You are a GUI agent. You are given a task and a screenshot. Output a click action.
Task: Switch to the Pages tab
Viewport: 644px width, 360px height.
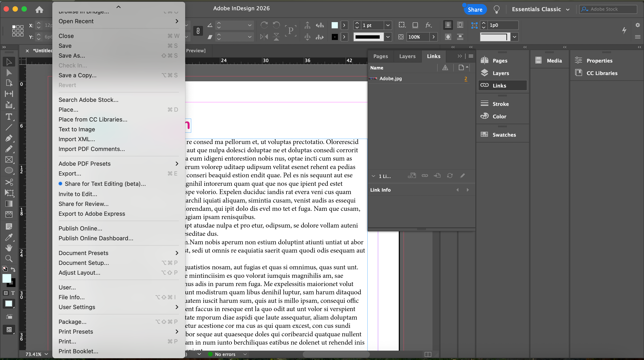[x=380, y=56]
